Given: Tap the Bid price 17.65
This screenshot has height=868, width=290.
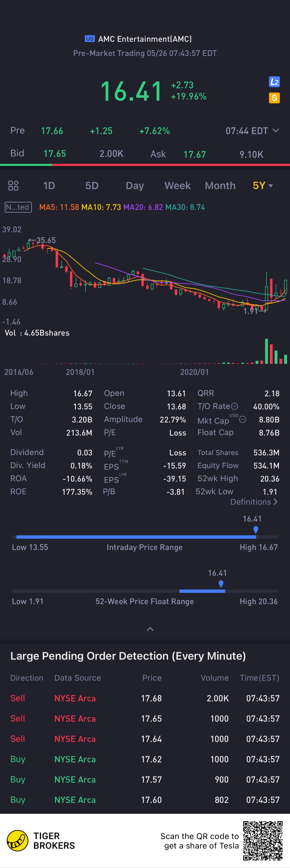Looking at the screenshot, I should pos(55,154).
